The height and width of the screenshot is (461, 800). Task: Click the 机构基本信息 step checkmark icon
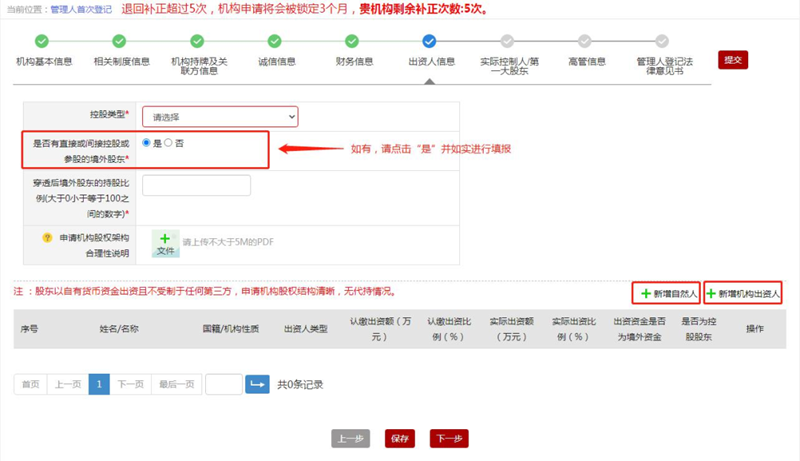[42, 41]
